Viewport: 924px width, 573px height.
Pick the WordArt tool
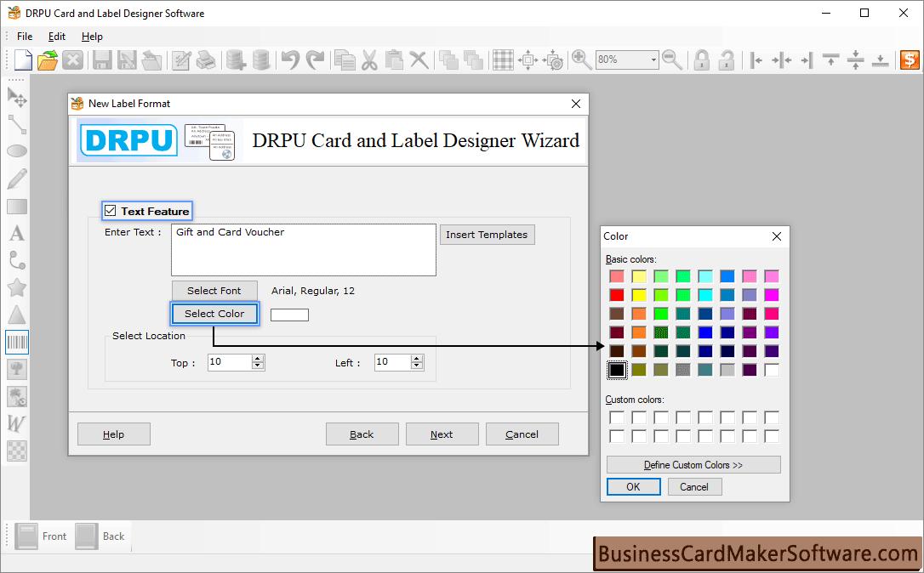[x=17, y=423]
